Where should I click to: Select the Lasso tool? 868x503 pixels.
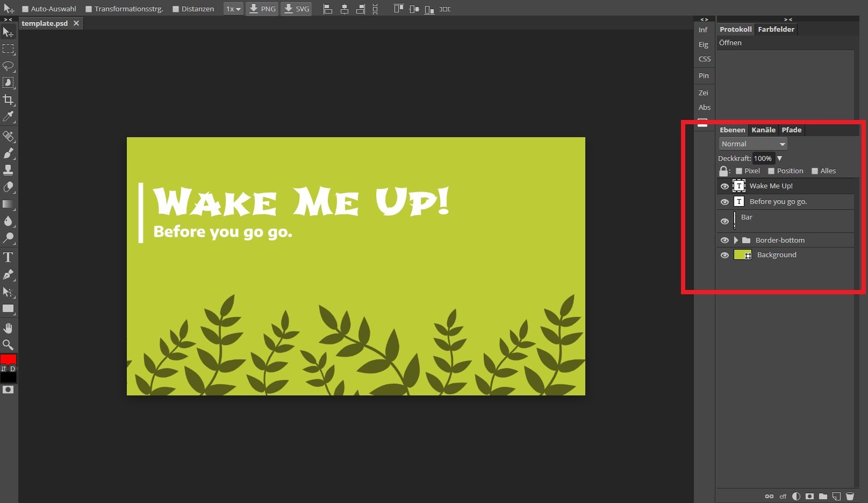point(8,66)
